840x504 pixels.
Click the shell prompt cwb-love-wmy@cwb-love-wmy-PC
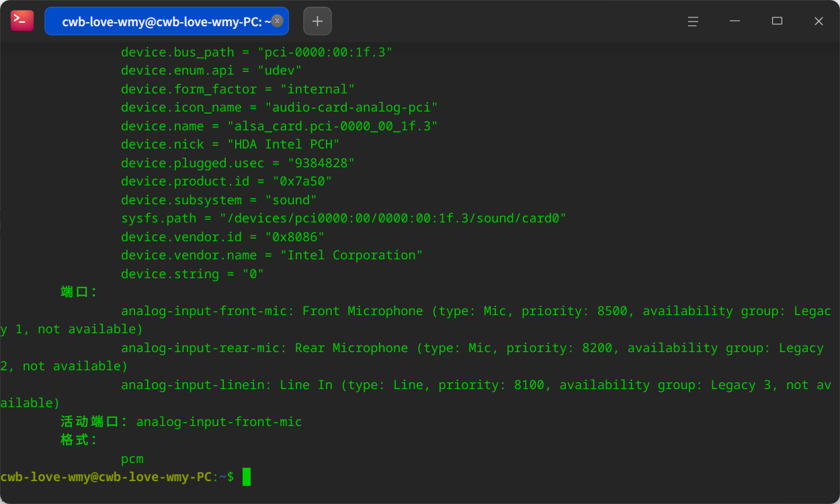pos(106,477)
